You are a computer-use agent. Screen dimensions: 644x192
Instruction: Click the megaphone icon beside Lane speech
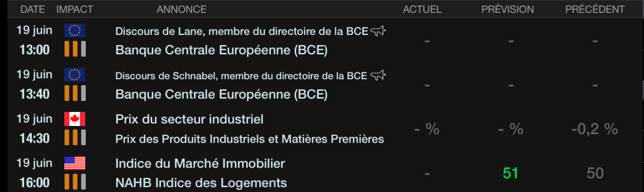click(378, 31)
